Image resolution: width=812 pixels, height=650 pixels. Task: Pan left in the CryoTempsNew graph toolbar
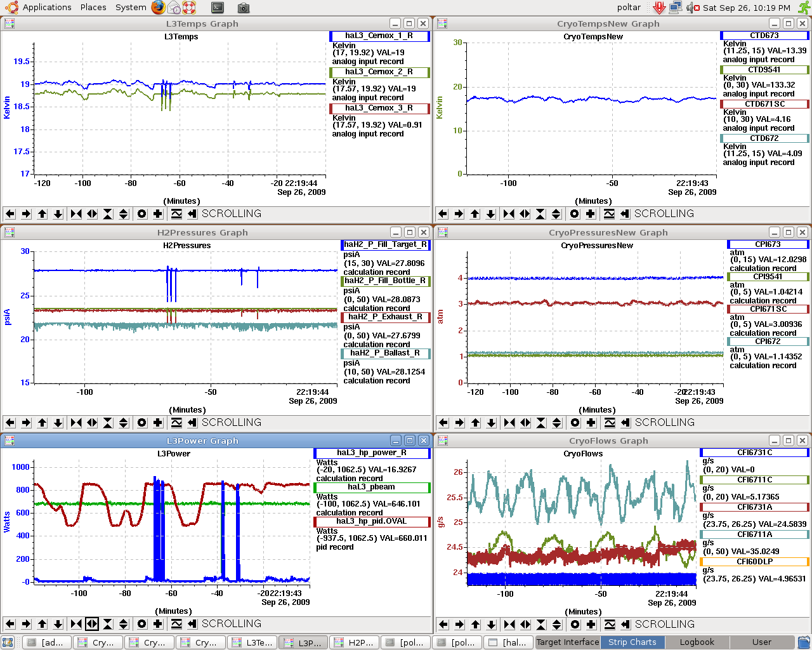443,214
